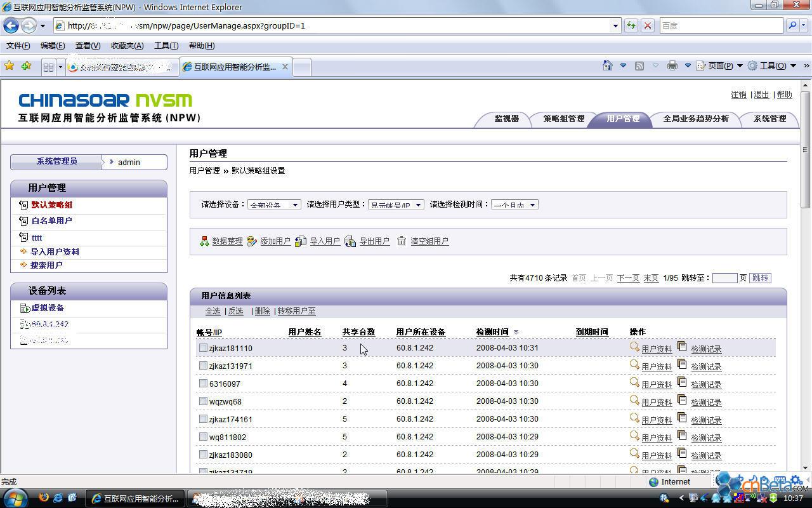Click the IE refresh button
Screen dimensions: 812x508
631,25
